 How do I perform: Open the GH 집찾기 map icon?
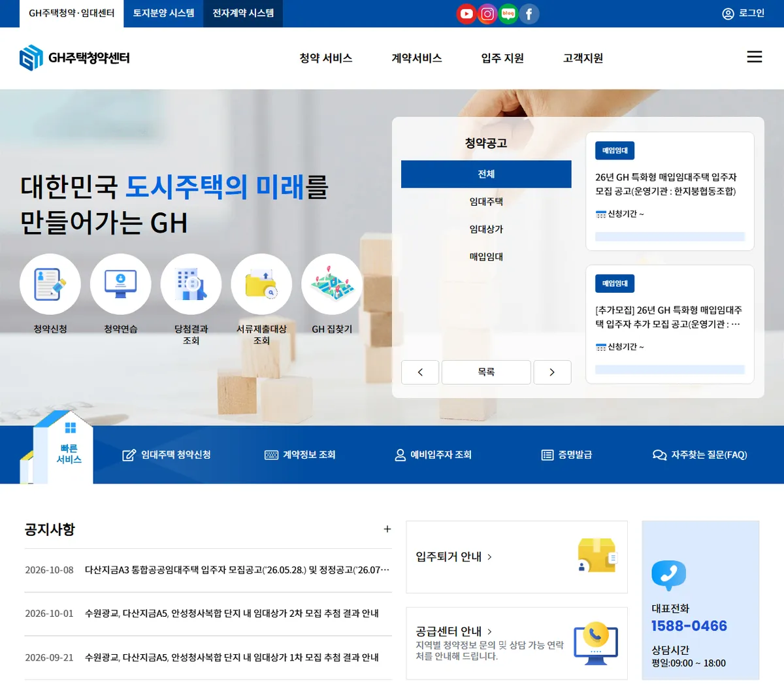[x=332, y=284]
